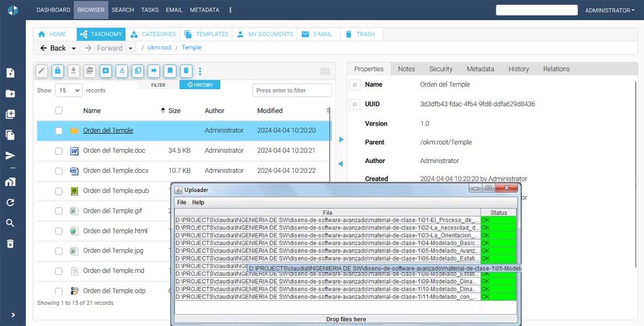This screenshot has width=644, height=326.
Task: Click the refresh icon in left sidebar
Action: point(10,202)
